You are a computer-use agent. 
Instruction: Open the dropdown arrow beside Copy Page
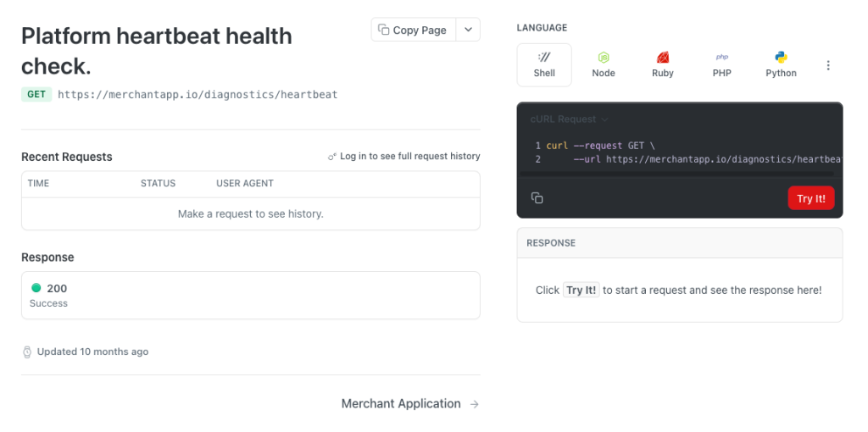(468, 30)
